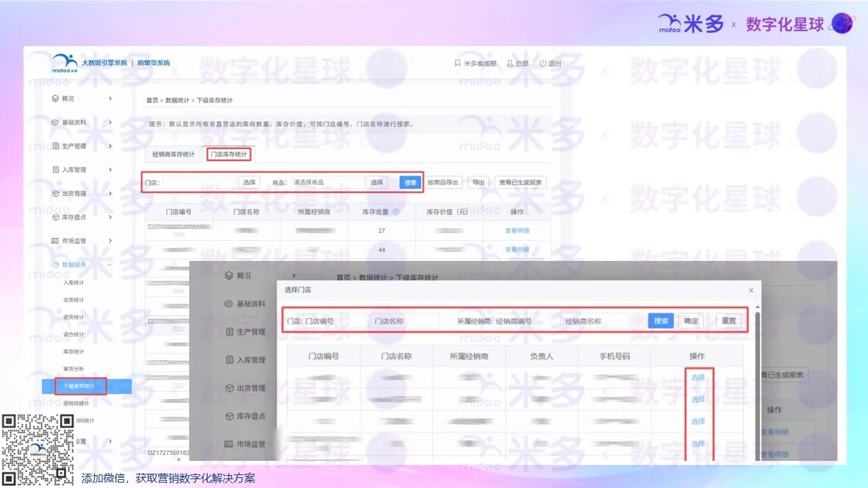Click the 搜索 search button

pos(409,182)
